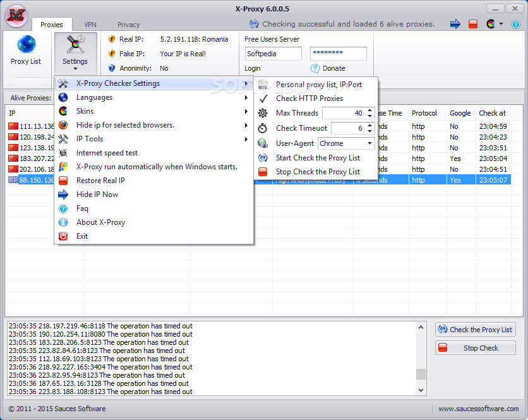528x420 pixels.
Task: Click the red power Exit icon
Action: (x=63, y=236)
